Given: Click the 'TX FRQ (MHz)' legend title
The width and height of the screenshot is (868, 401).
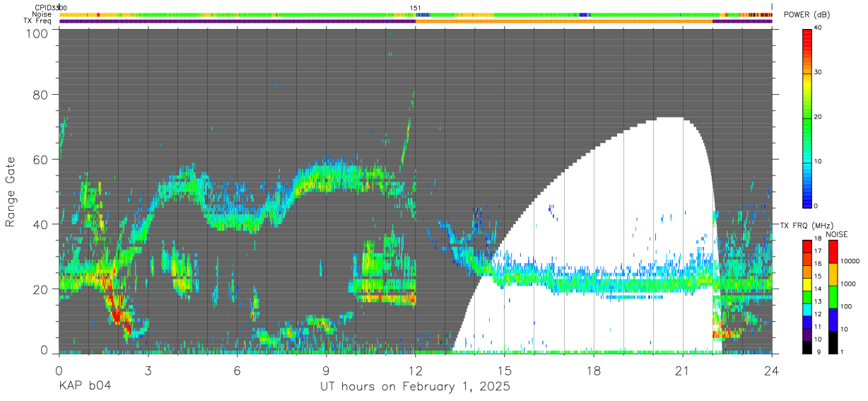Looking at the screenshot, I should point(805,226).
